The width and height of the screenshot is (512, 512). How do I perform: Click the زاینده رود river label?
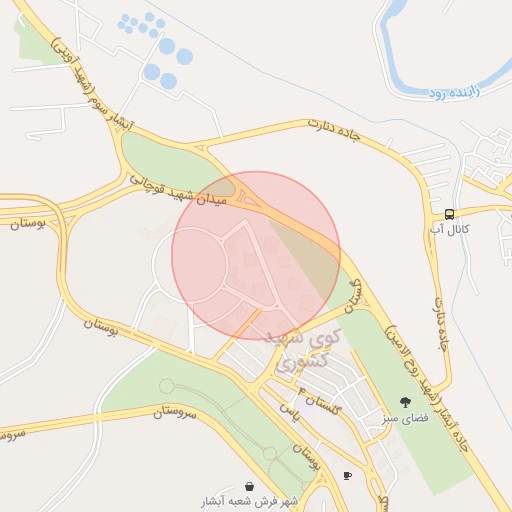coord(454,92)
